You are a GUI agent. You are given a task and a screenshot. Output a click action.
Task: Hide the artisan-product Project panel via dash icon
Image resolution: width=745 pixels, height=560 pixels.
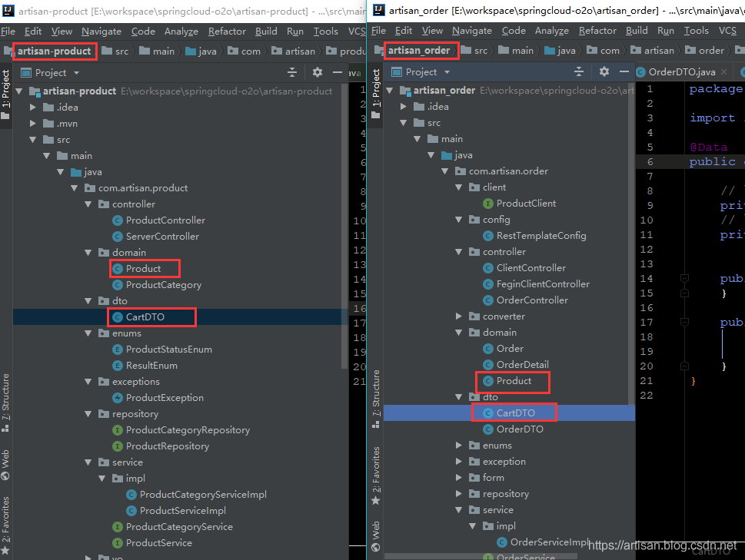[337, 72]
